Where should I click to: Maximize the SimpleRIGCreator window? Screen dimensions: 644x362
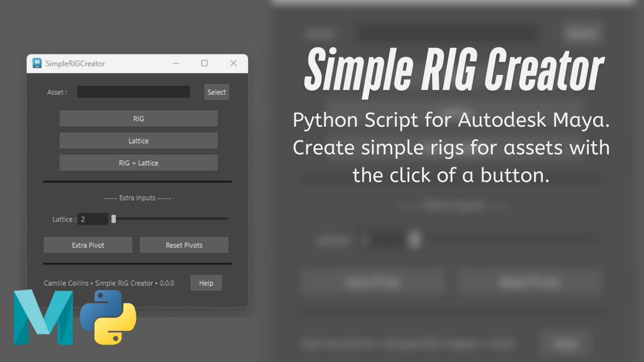point(204,63)
